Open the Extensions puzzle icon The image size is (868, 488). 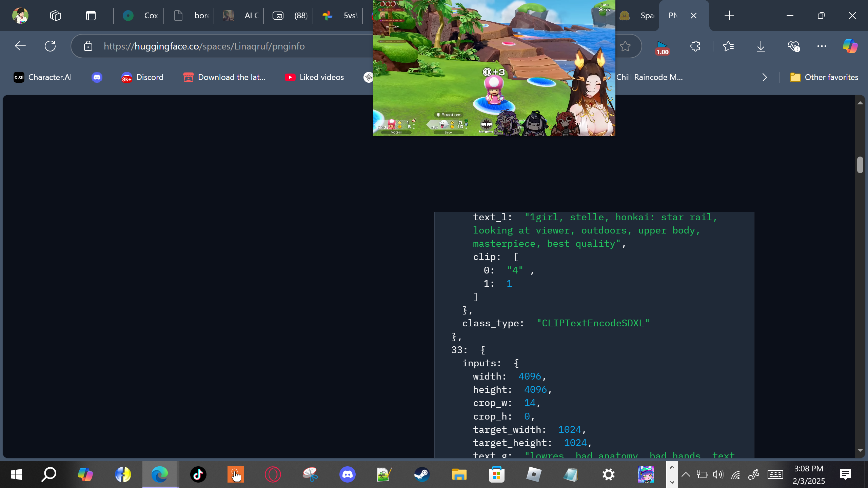(695, 46)
